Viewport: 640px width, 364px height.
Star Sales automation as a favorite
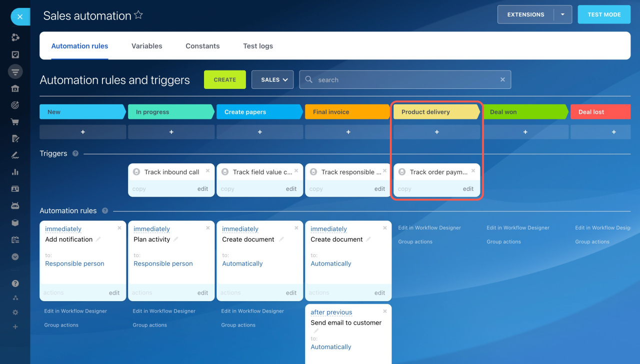click(x=138, y=15)
